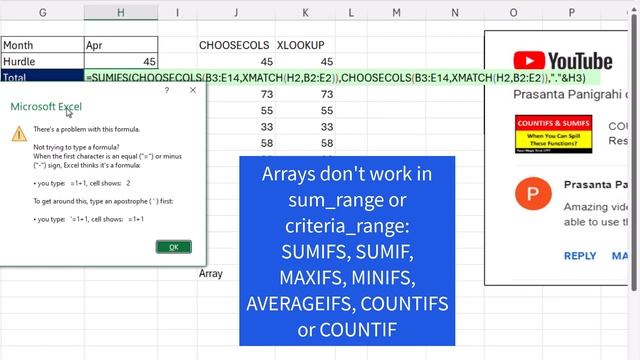Viewport: 640px width, 360px height.
Task: Select column N header
Action: tap(455, 13)
